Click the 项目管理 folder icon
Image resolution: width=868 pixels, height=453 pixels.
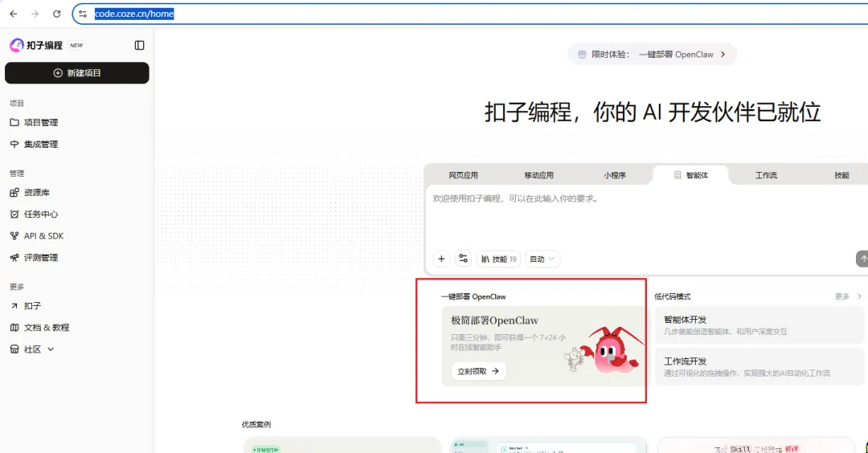coord(14,122)
